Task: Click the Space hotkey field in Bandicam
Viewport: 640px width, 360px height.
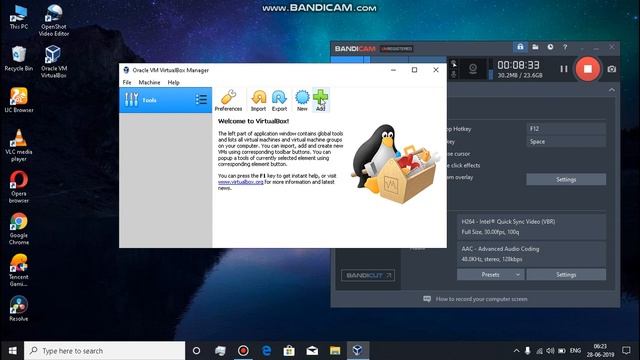Action: tap(566, 142)
